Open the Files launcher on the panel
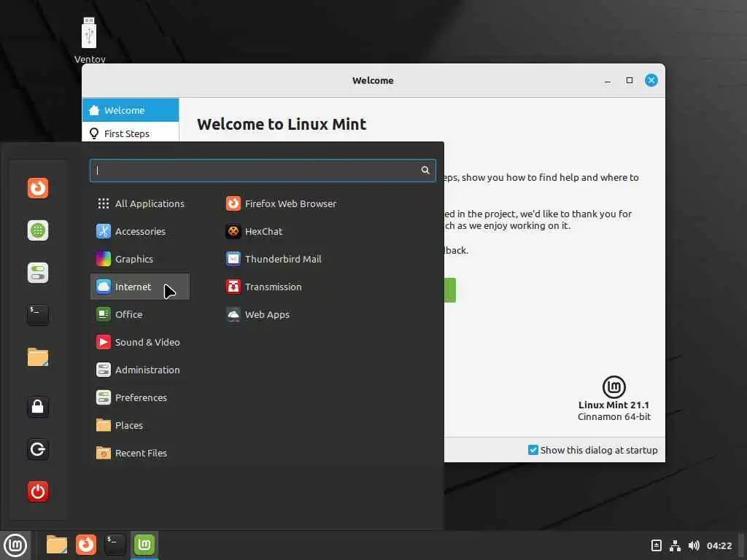 (56, 545)
